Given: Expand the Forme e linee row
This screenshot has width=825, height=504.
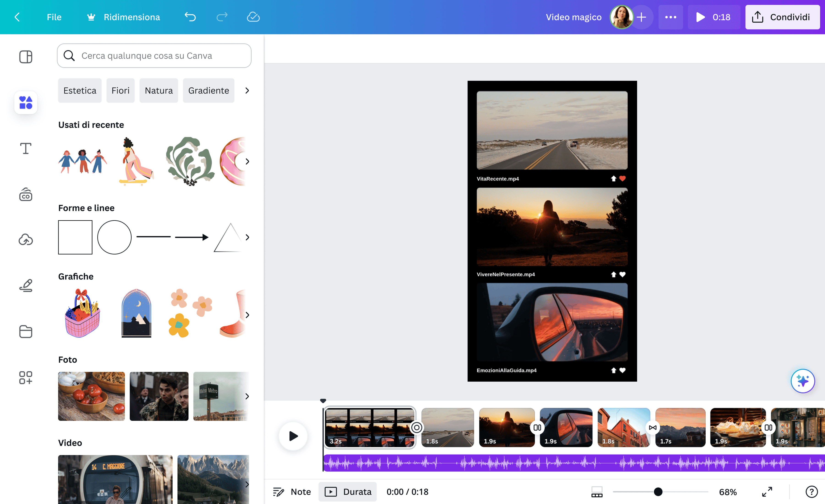Looking at the screenshot, I should click(x=247, y=237).
